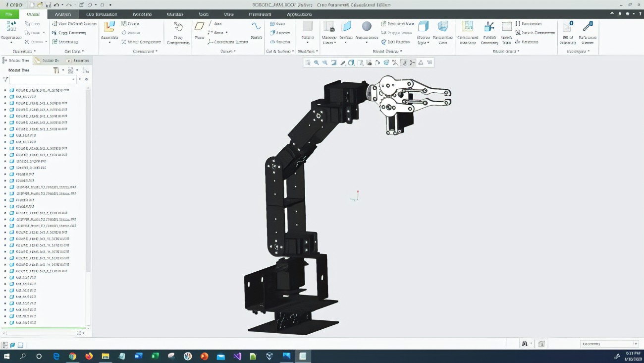Expand the Datum group dropdown

[x=228, y=52]
